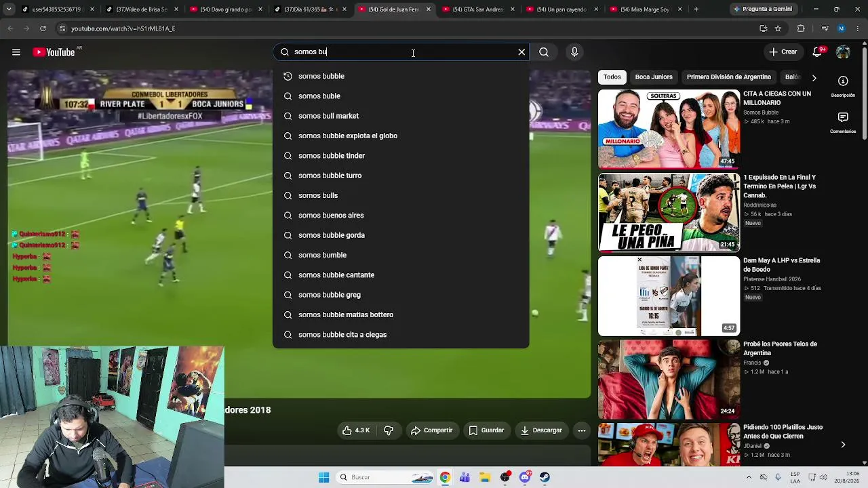
Task: Click the next arrow beside the recommended list
Action: [x=843, y=445]
